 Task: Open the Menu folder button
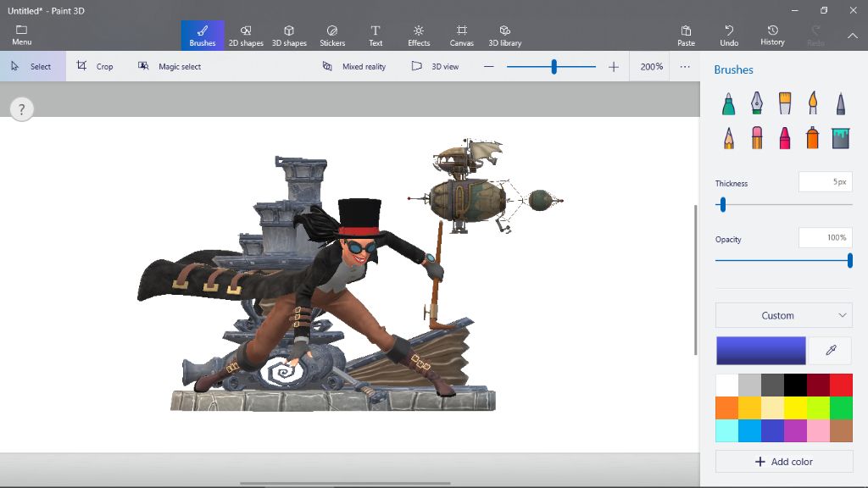21,35
